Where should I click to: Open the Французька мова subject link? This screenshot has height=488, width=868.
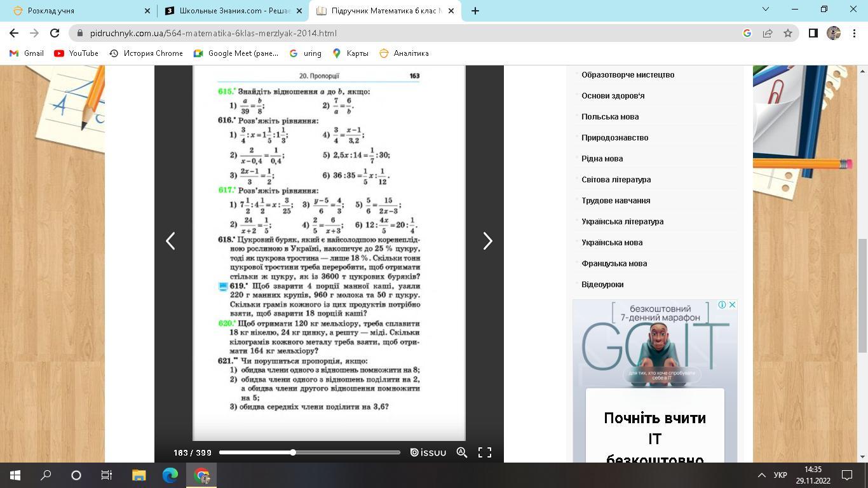[614, 264]
